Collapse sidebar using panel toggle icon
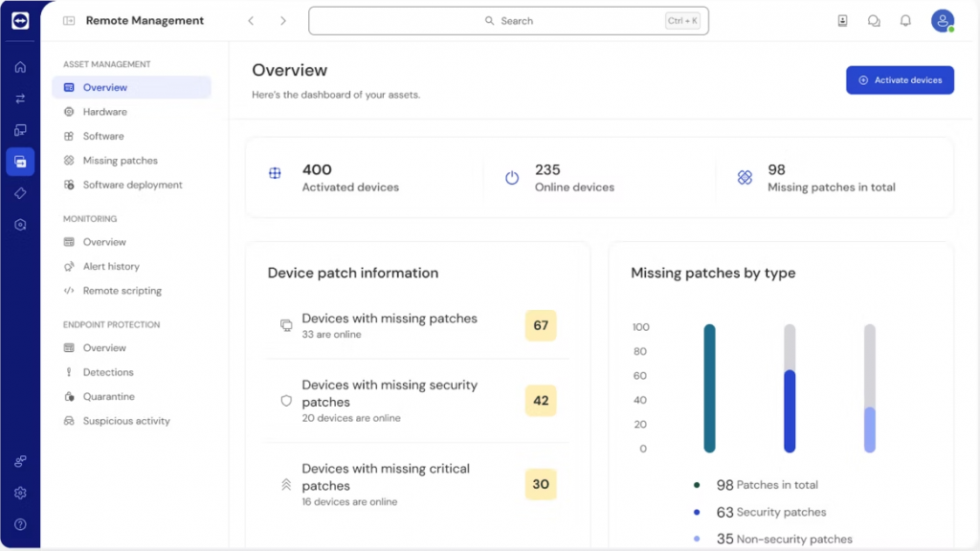980x551 pixels. tap(69, 20)
